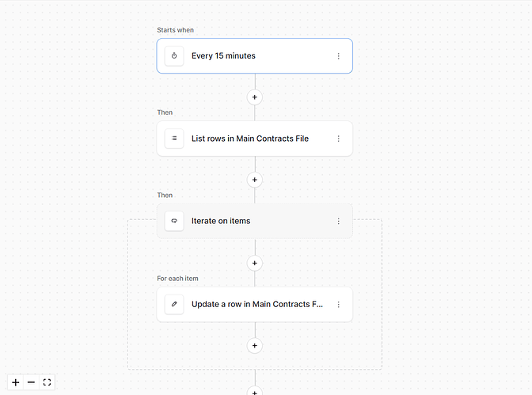Image resolution: width=532 pixels, height=395 pixels.
Task: Click the list icon on List rows step
Action: (x=174, y=139)
